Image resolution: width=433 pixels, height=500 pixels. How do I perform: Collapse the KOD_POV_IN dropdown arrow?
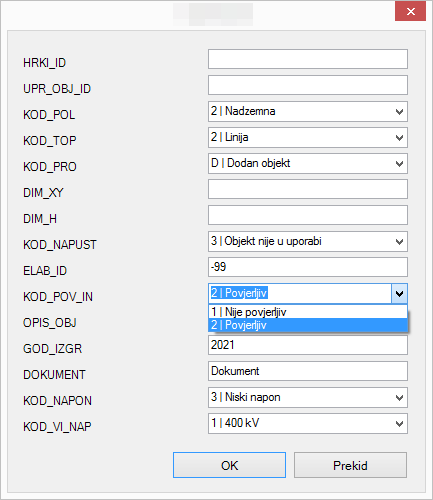tap(399, 294)
